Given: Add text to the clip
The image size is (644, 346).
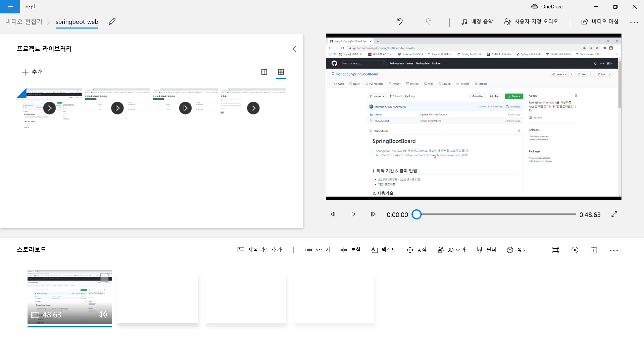Looking at the screenshot, I should (x=384, y=250).
